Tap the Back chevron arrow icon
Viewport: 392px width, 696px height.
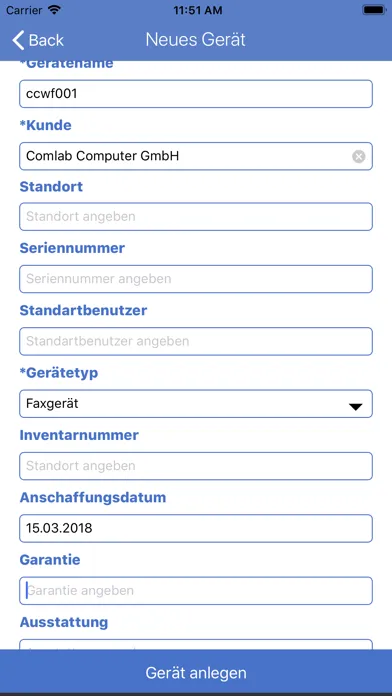(18, 40)
